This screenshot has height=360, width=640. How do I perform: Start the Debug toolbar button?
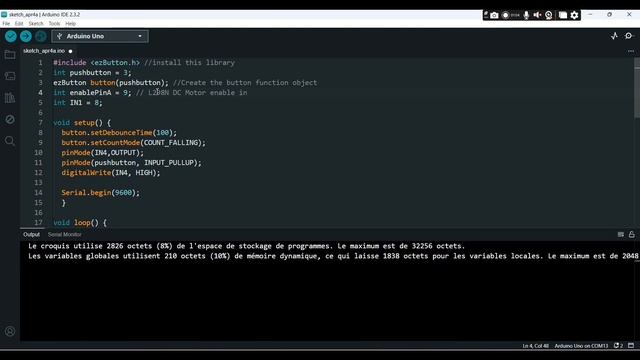coord(40,36)
